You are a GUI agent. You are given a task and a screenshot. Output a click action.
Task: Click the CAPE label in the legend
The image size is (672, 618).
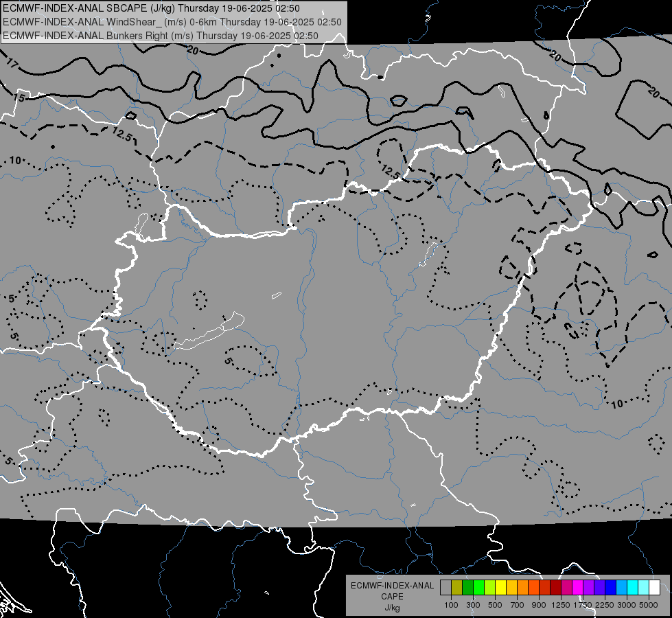point(392,597)
